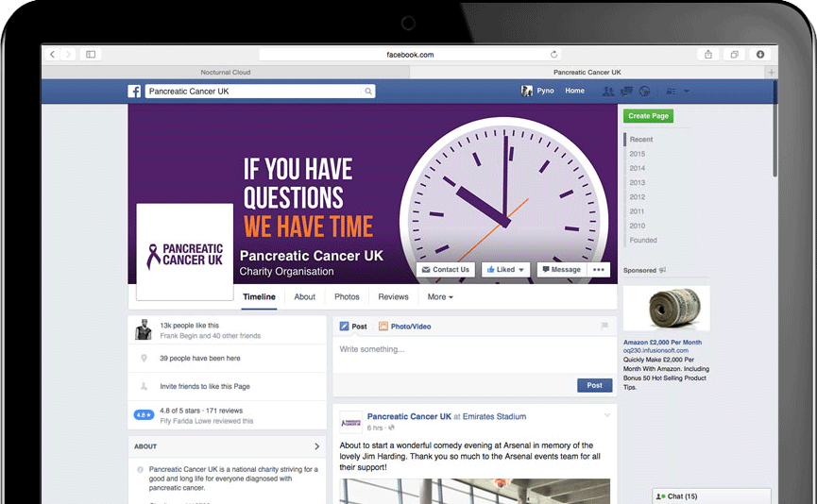Switch to the Nocturnal Cloud tab
The image size is (817, 504).
pyautogui.click(x=226, y=73)
